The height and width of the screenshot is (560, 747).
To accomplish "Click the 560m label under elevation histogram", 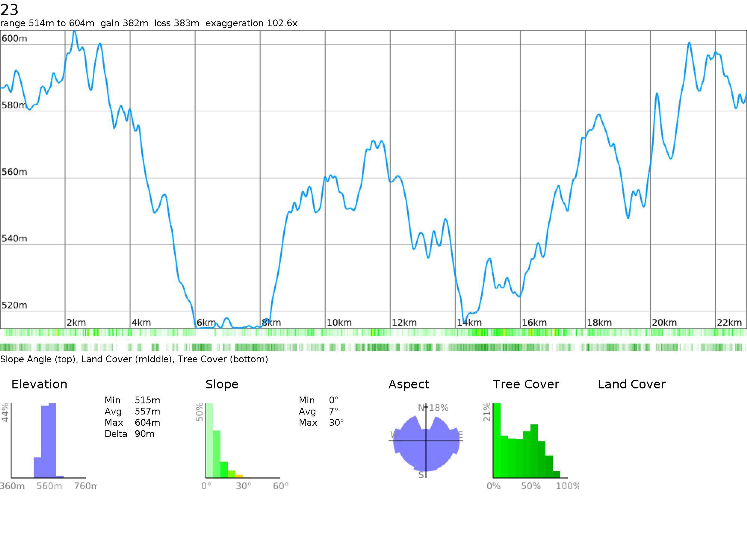I will tap(49, 486).
